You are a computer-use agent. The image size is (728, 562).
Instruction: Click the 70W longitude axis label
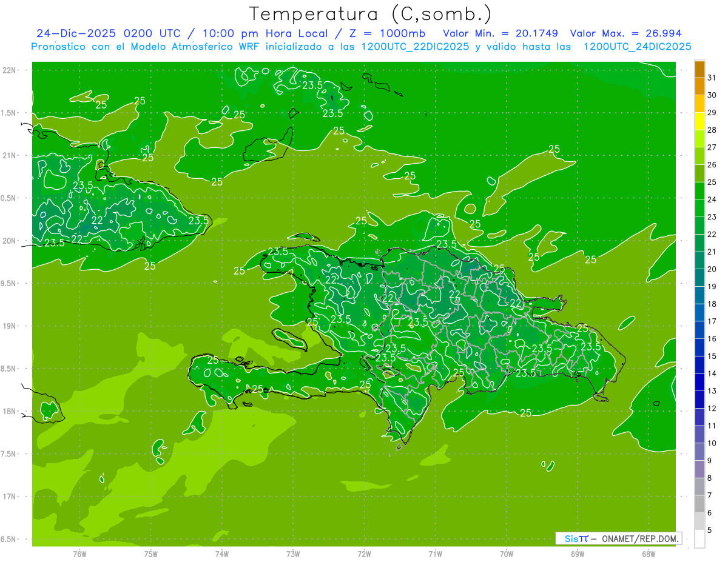tap(507, 554)
